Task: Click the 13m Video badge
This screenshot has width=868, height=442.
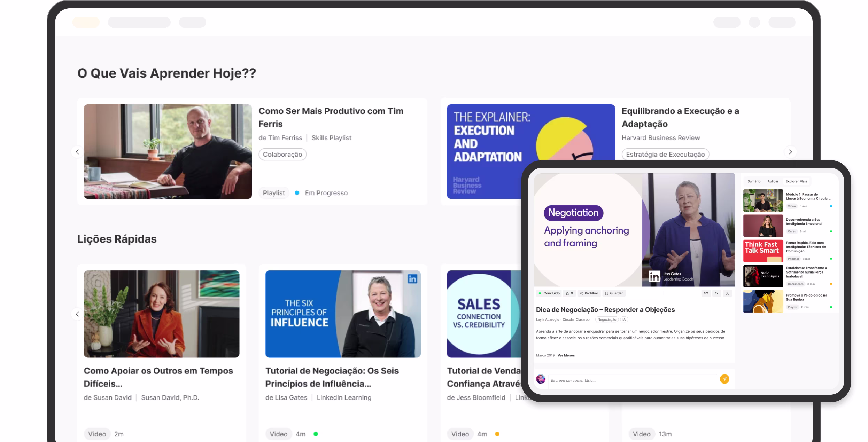Action: tap(642, 434)
